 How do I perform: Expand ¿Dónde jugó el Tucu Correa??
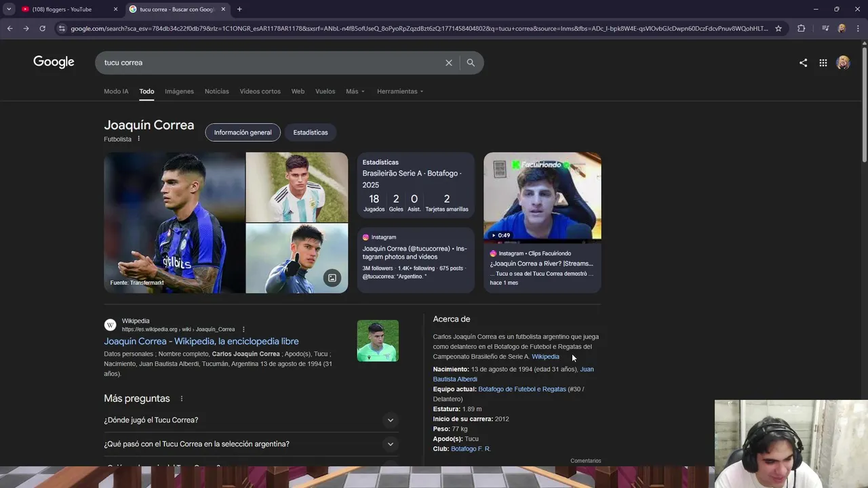coord(251,420)
